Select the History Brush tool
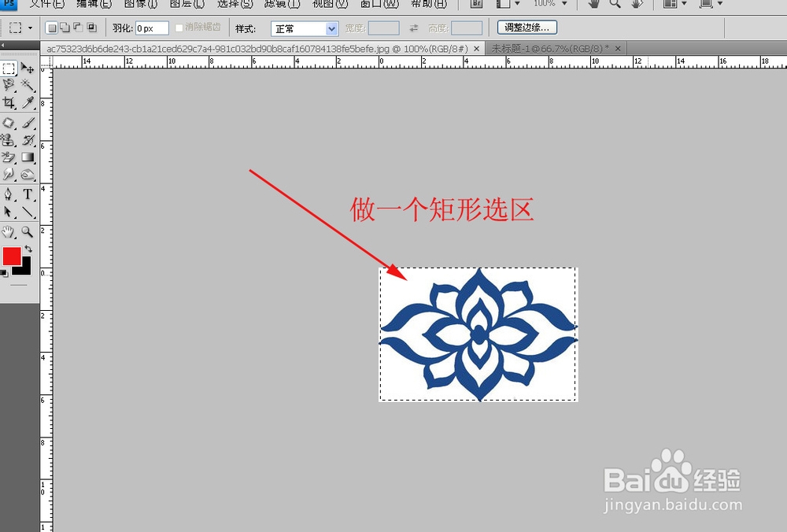787x532 pixels. pos(28,140)
